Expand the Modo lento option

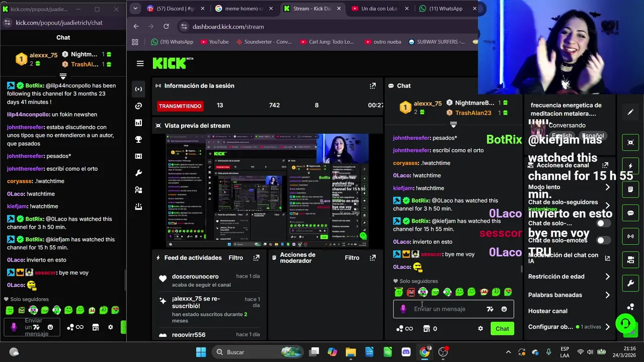(607, 187)
